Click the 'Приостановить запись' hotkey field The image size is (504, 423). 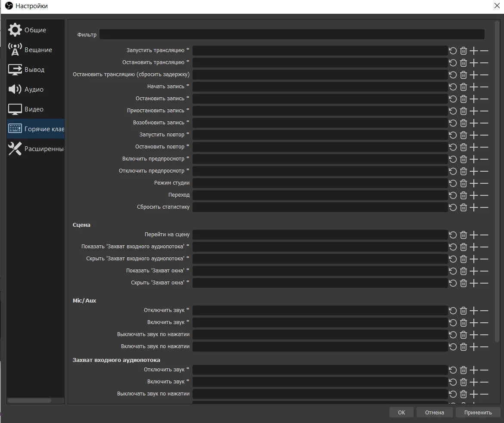coord(320,111)
